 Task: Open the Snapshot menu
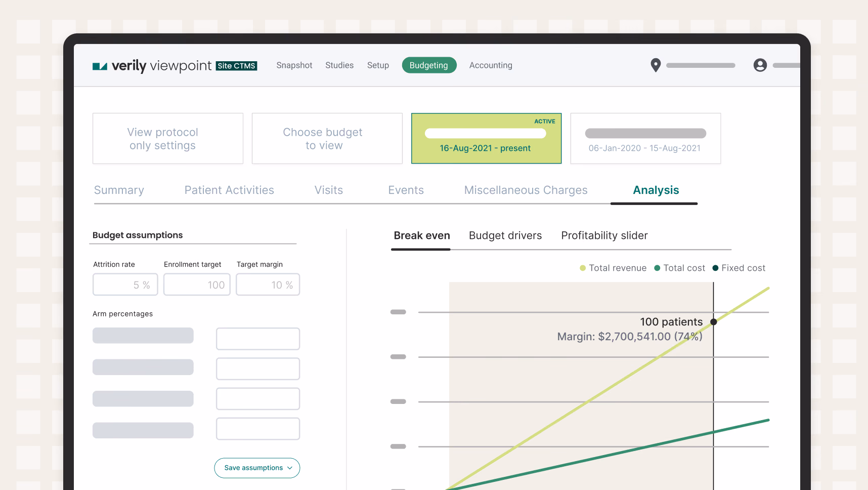294,65
